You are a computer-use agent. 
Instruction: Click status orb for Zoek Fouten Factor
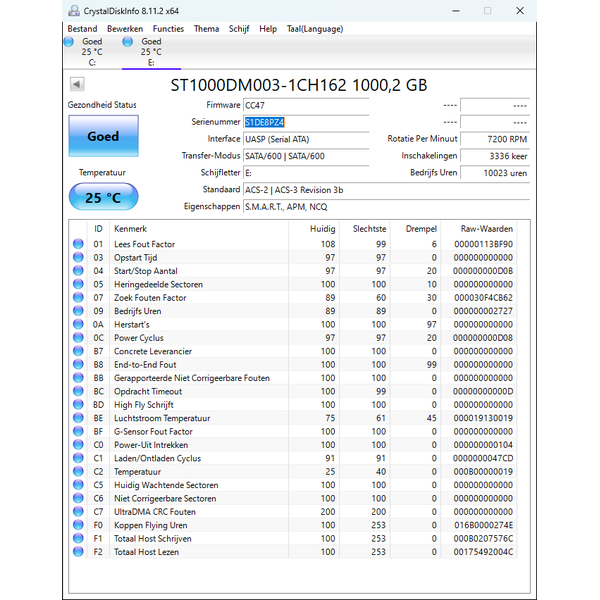click(x=78, y=297)
